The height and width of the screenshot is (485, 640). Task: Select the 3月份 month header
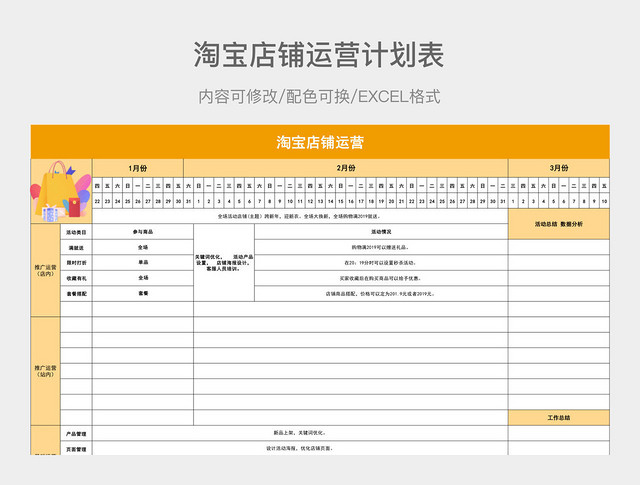559,168
